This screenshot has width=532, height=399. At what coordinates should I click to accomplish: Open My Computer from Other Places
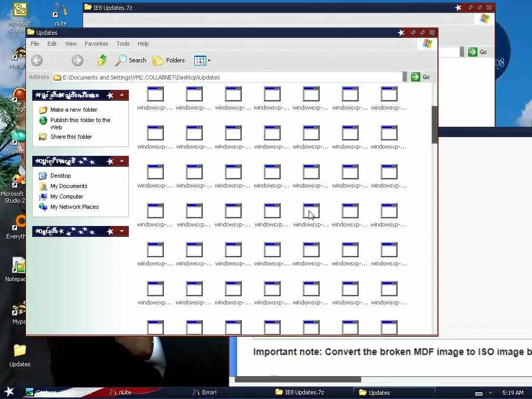[x=67, y=196]
